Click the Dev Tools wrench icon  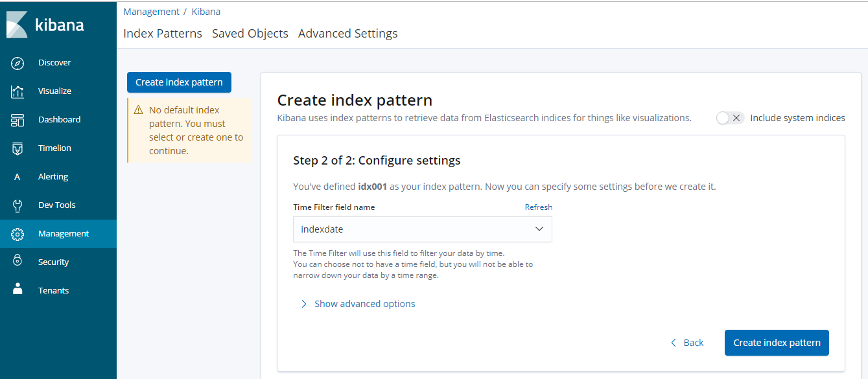18,205
